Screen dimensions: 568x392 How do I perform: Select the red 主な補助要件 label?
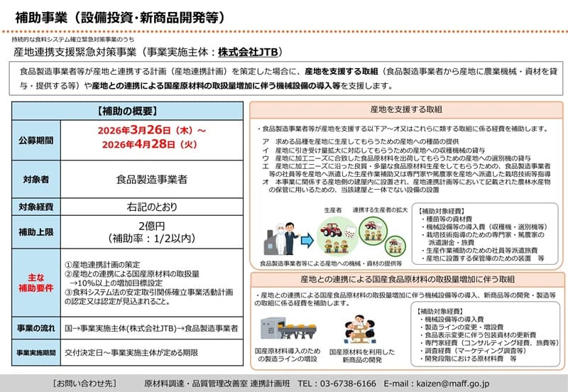(x=36, y=283)
